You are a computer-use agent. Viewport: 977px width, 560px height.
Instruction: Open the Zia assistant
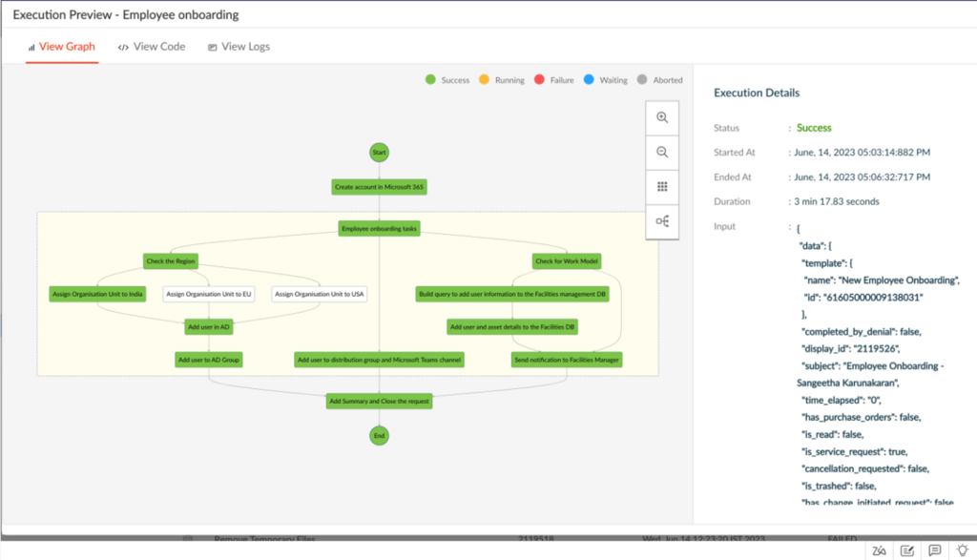879,550
